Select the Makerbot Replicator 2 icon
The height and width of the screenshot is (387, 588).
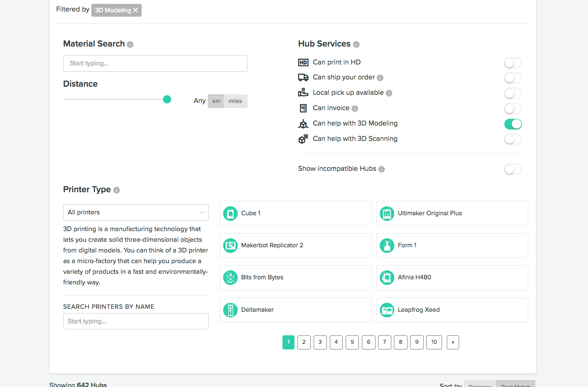click(x=230, y=246)
